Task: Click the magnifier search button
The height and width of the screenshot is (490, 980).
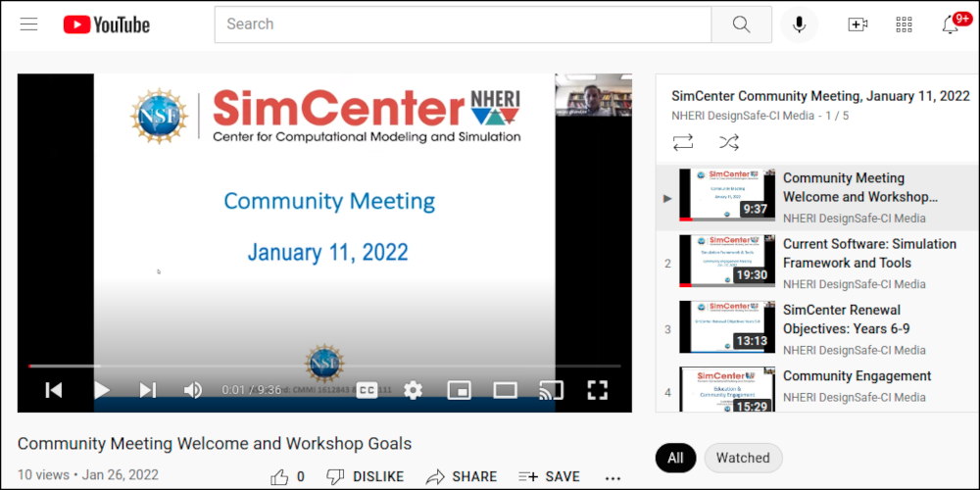Action: (x=741, y=24)
